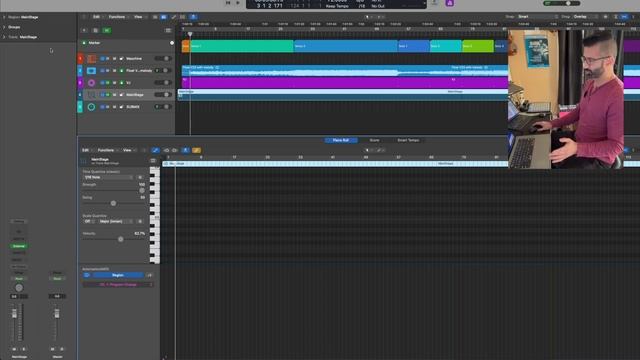Click the Marker track lock icon
Image resolution: width=640 pixels, height=360 pixels.
pyautogui.click(x=84, y=43)
